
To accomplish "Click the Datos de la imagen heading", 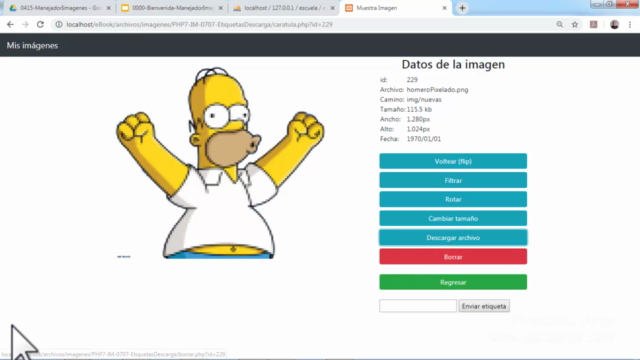I will pos(453,64).
